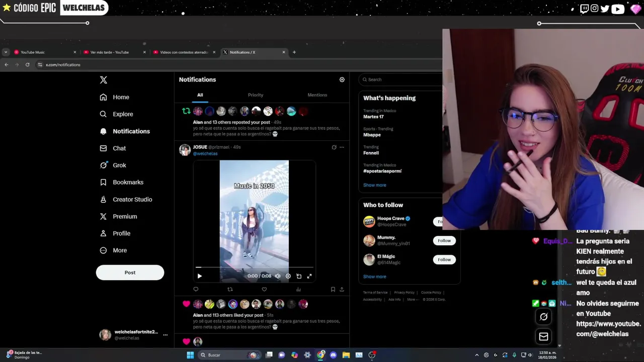Reload the page
This screenshot has height=362, width=644.
(x=27, y=65)
